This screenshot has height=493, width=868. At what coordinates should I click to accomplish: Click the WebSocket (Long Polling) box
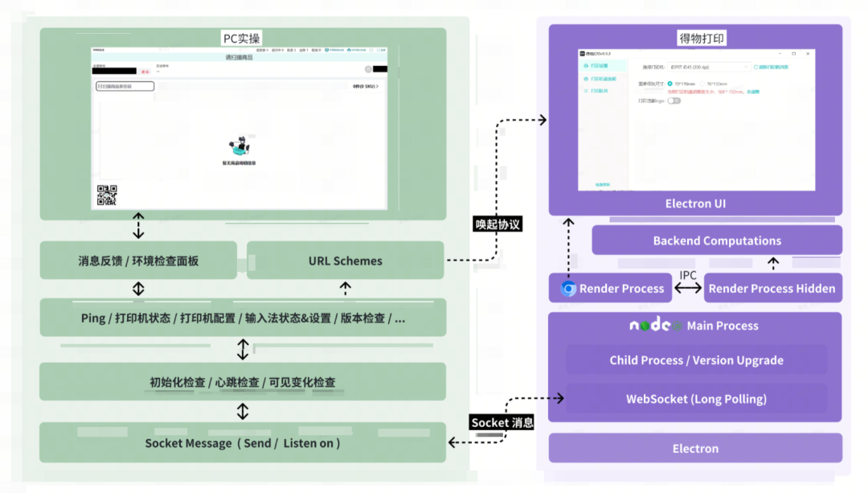pos(696,399)
